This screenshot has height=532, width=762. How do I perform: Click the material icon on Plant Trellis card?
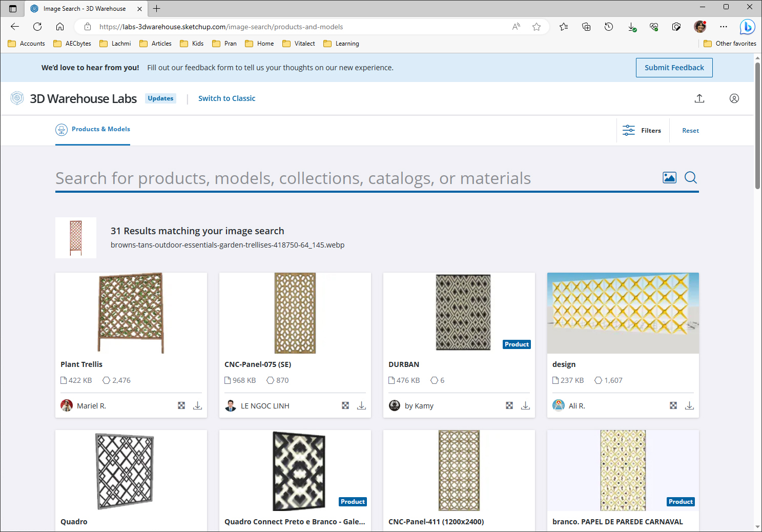tap(181, 405)
